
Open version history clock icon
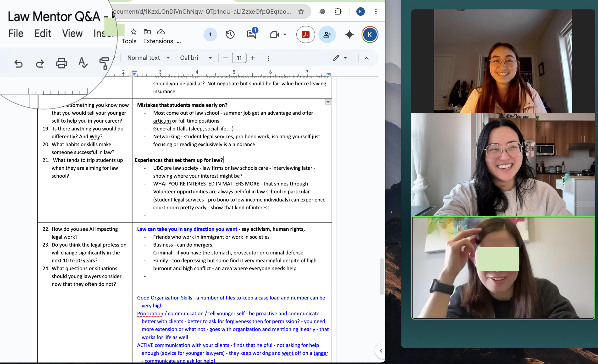[x=230, y=34]
